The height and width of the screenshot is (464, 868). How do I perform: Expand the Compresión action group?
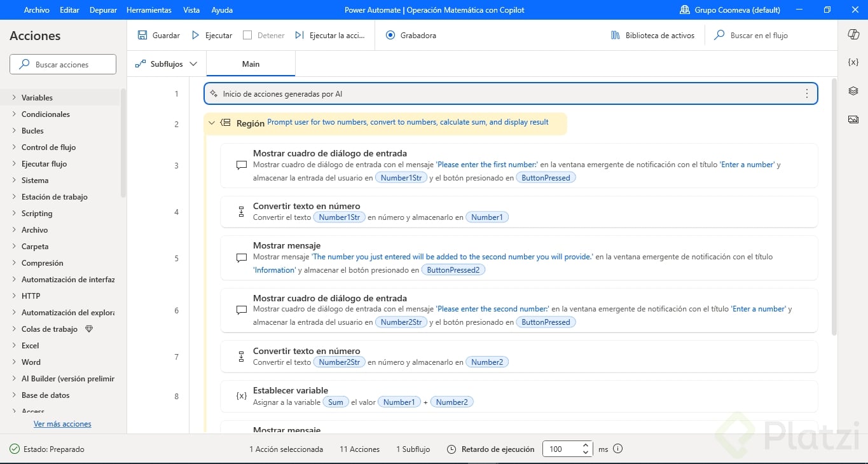click(14, 263)
